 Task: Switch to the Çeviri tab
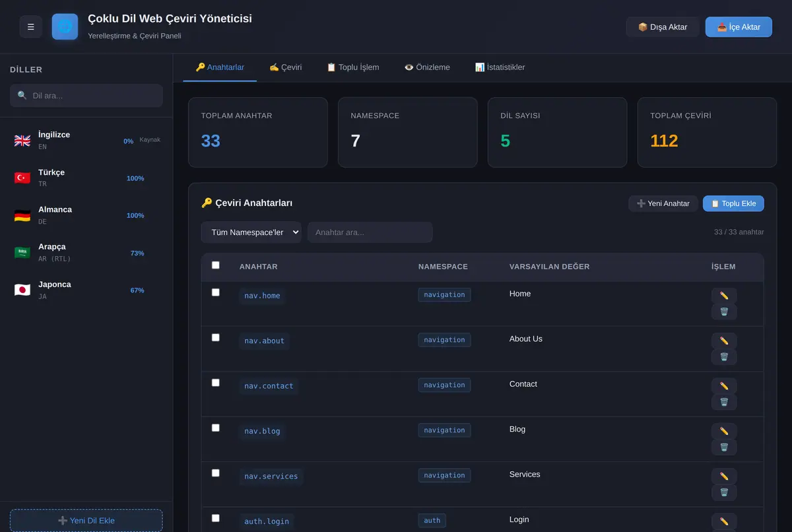pos(285,67)
